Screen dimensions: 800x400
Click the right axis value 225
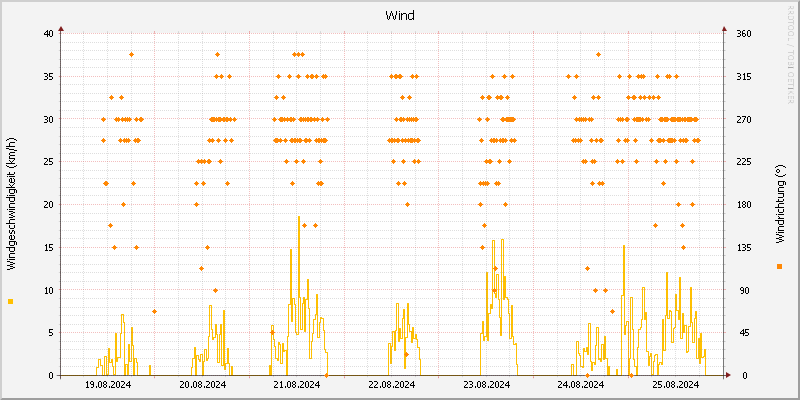point(744,162)
